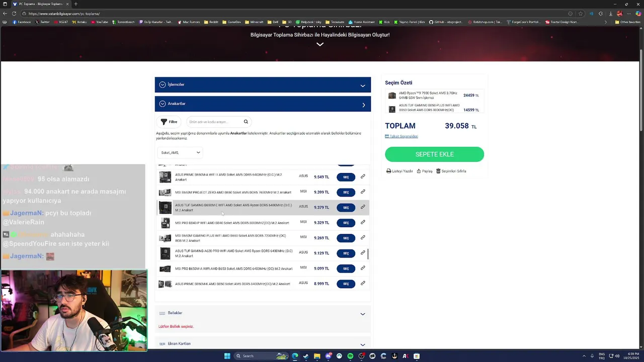This screenshot has width=644, height=362.
Task: Open link icon for MSI B650M GAMING PLUS
Action: point(363,237)
